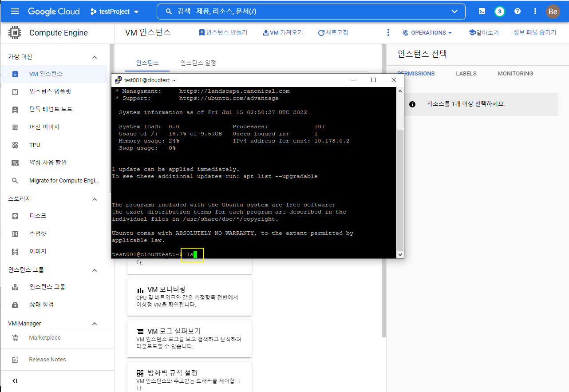Open the 방화벽 규칙 설정 card
Viewport: 569px width, 392px height.
point(190,377)
